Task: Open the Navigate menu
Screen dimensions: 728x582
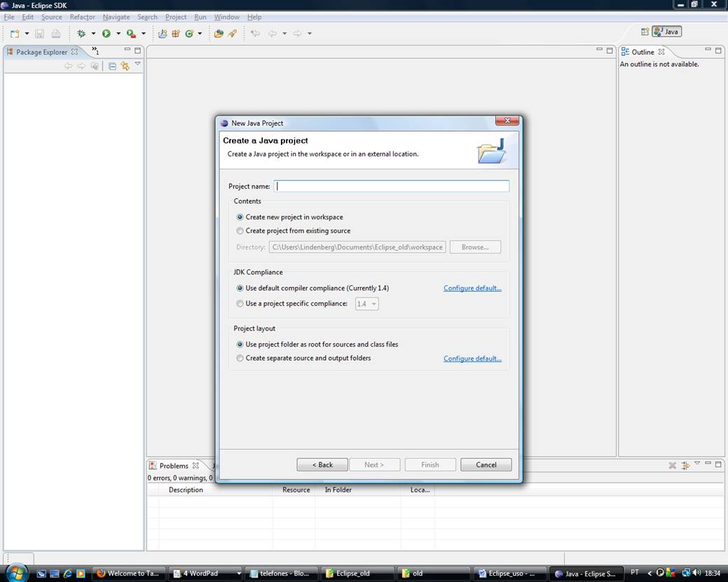Action: coord(116,18)
